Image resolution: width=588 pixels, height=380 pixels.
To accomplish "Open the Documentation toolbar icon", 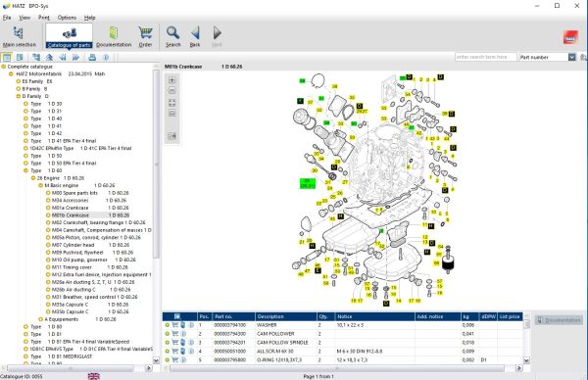I will (x=114, y=36).
